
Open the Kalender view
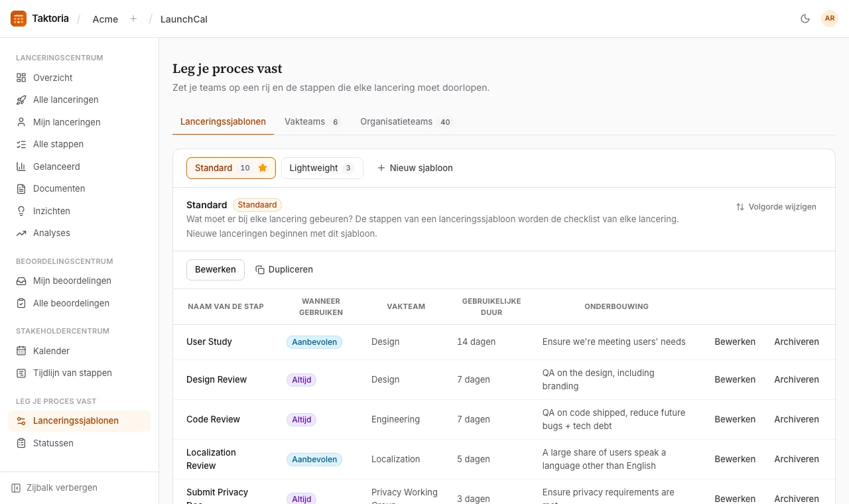coord(80,351)
